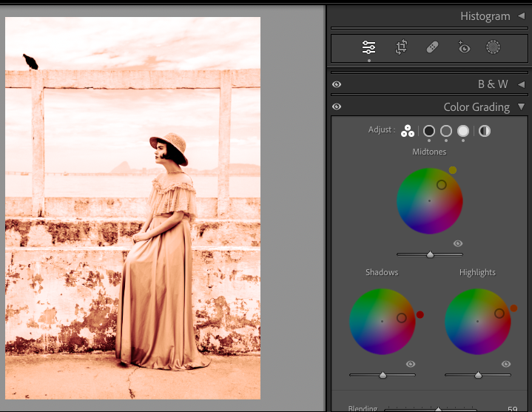The height and width of the screenshot is (412, 532).
Task: Toggle Midtones wheel eye preview
Action: point(458,243)
